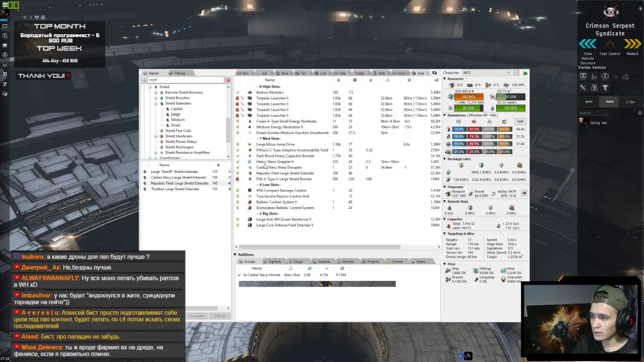Toggle state of IFFA Compact Damage Control
This screenshot has height=362, width=644.
pyautogui.click(x=238, y=191)
